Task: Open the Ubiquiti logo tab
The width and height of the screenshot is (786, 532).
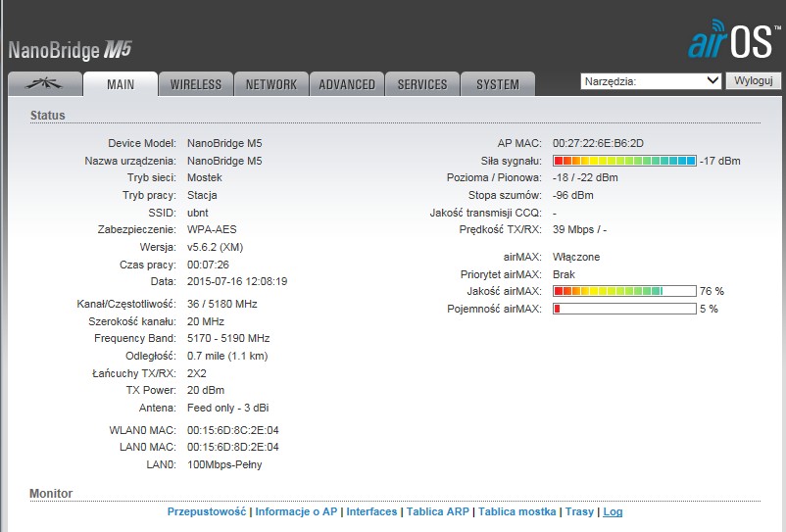Action: [x=45, y=83]
